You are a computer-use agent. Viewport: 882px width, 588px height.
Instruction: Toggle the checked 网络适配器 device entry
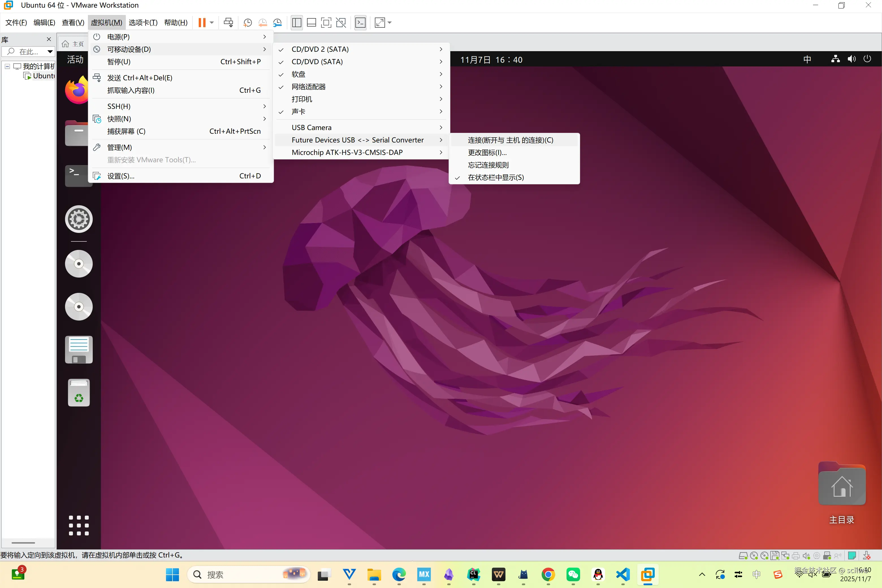click(308, 87)
